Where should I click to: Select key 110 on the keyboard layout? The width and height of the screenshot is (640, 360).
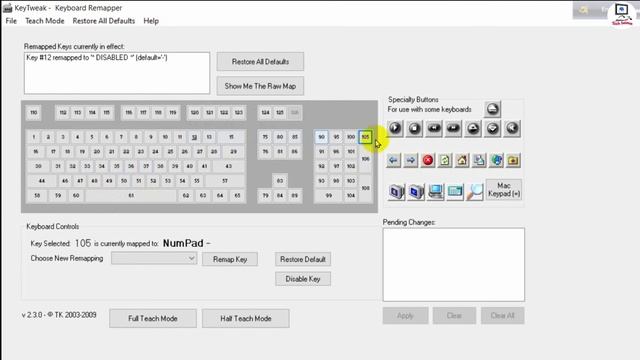pyautogui.click(x=33, y=113)
